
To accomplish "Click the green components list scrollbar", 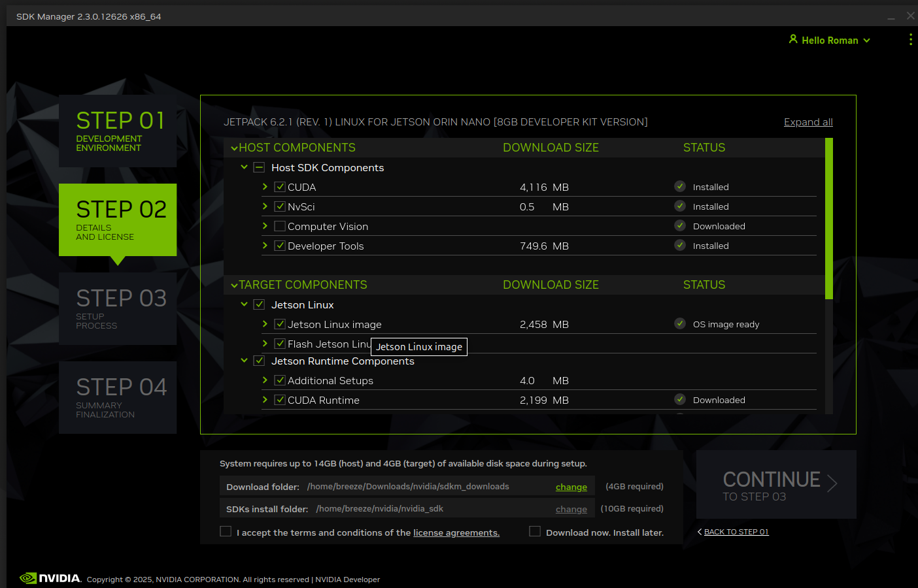I will tap(829, 218).
